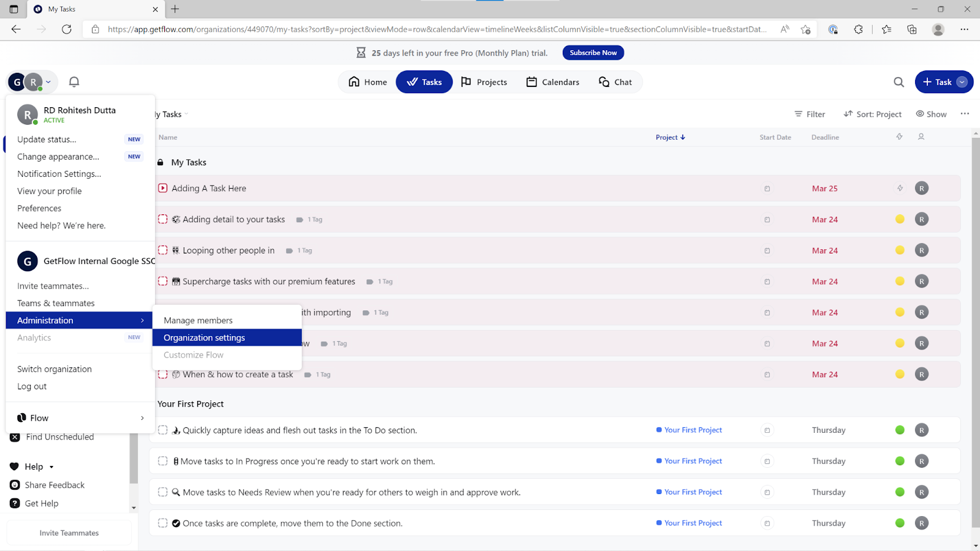Screen dimensions: 980x551
Task: Open the search magnifier icon
Action: (899, 82)
